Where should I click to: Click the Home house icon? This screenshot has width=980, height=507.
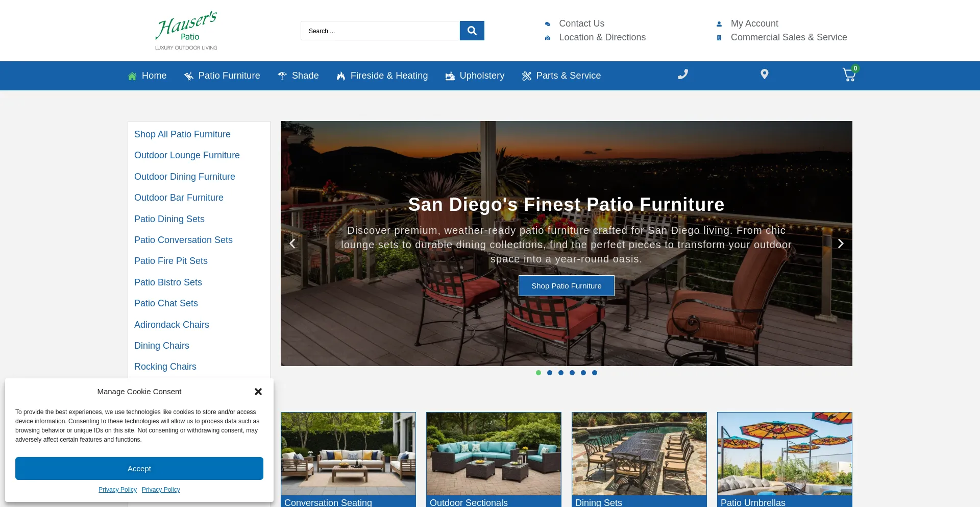point(132,76)
